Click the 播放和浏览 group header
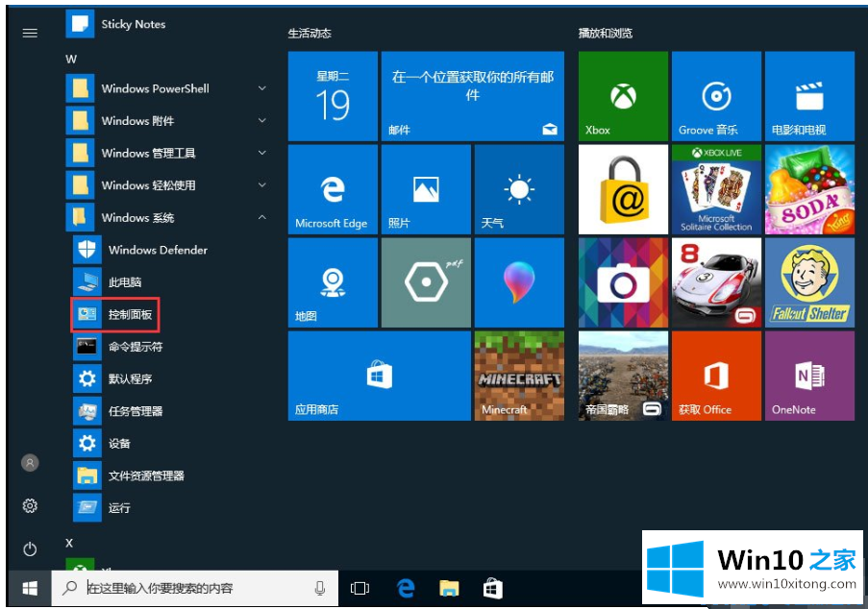The image size is (868, 609). pos(605,34)
